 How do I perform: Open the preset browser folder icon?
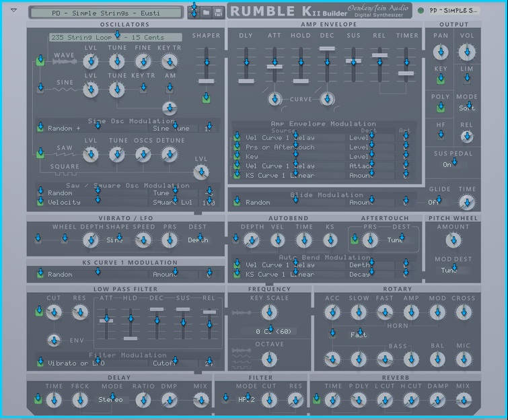click(x=206, y=13)
